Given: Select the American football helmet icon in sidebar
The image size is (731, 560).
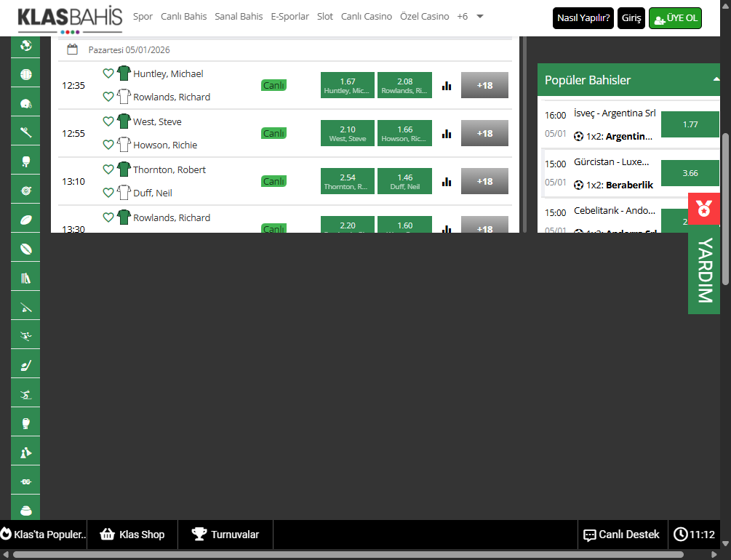Looking at the screenshot, I should point(25,103).
